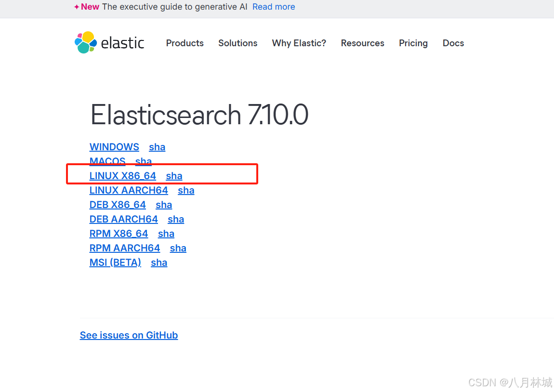Go to the Pricing page
Screen dimensions: 554x392
tap(413, 43)
